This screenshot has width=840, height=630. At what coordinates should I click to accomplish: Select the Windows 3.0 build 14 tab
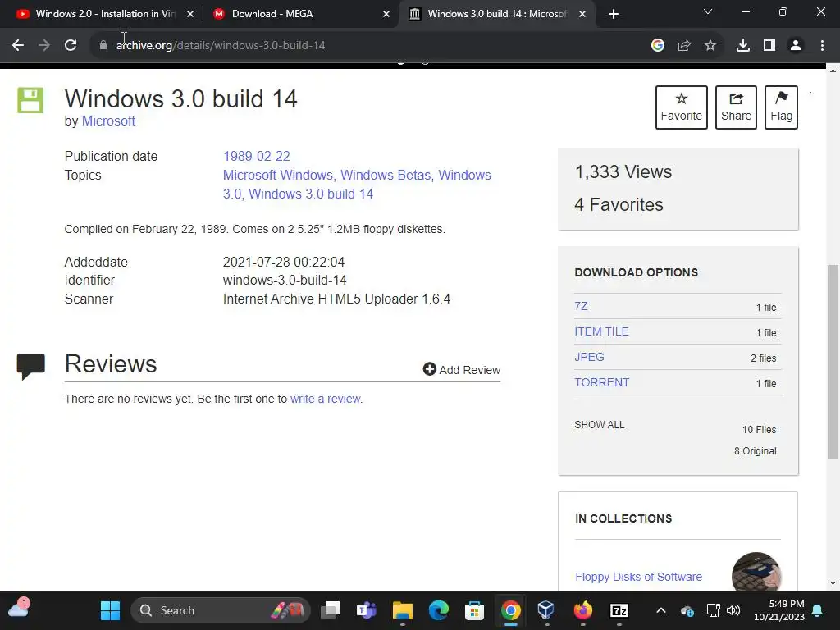497,14
